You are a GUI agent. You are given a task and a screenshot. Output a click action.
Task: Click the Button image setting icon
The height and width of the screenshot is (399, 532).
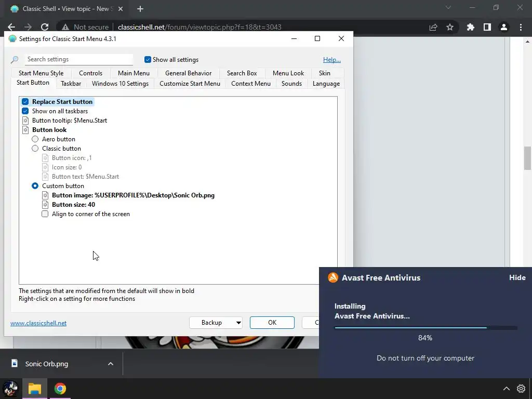click(45, 195)
